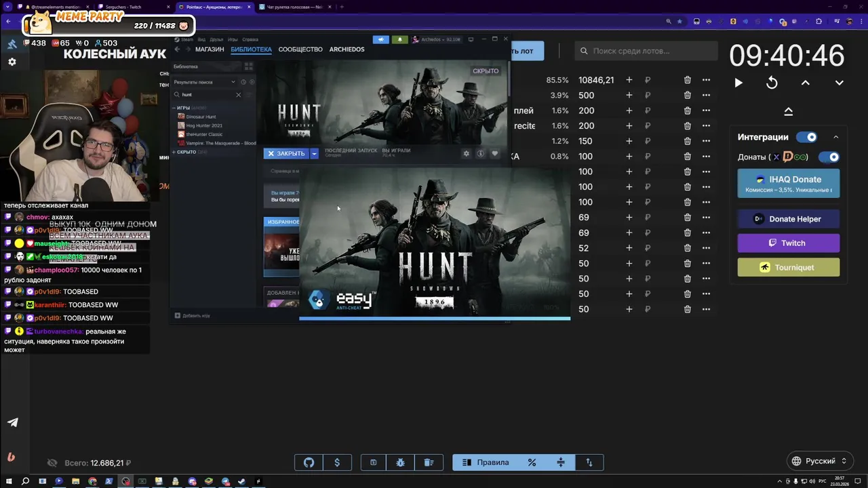The width and height of the screenshot is (868, 488).
Task: Toggle the Интеграции switch
Action: coord(807,137)
